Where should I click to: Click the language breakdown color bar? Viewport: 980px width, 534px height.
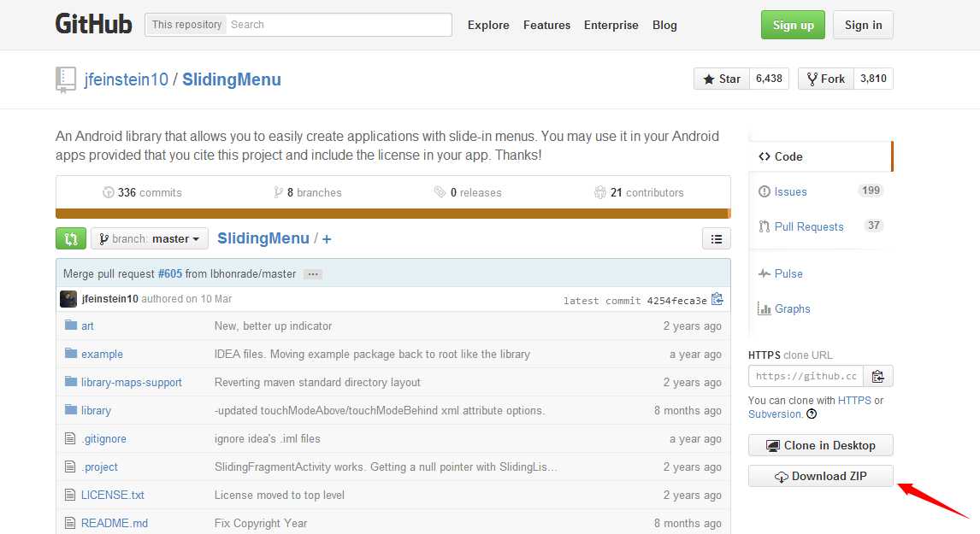point(393,214)
